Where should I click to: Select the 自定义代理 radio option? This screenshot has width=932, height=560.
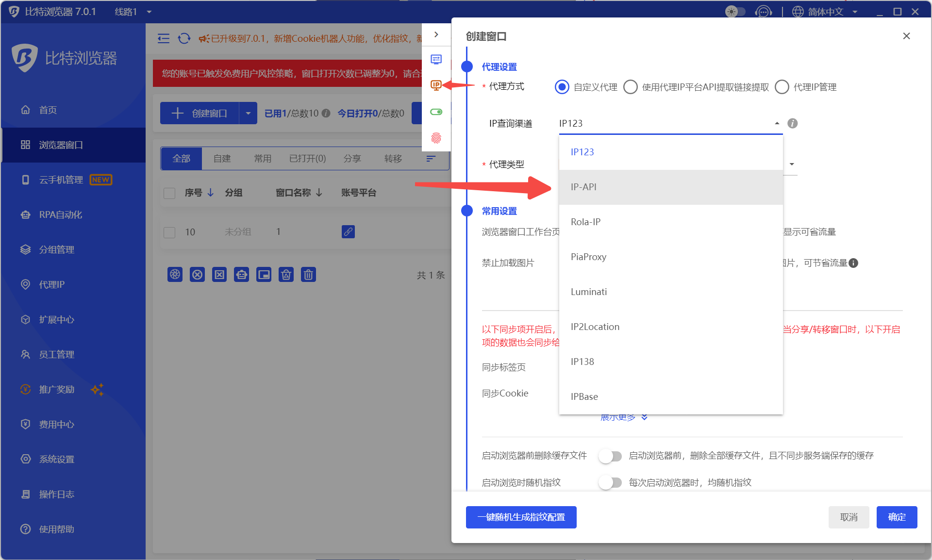[562, 87]
